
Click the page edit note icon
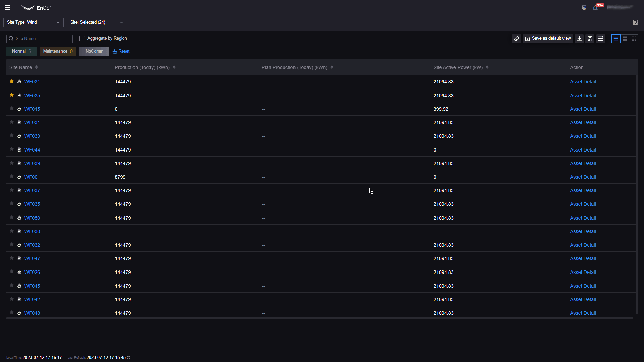(635, 22)
